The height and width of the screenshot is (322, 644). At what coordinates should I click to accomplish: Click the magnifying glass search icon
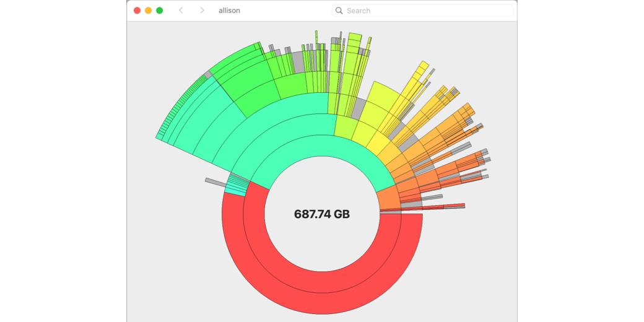tap(339, 11)
